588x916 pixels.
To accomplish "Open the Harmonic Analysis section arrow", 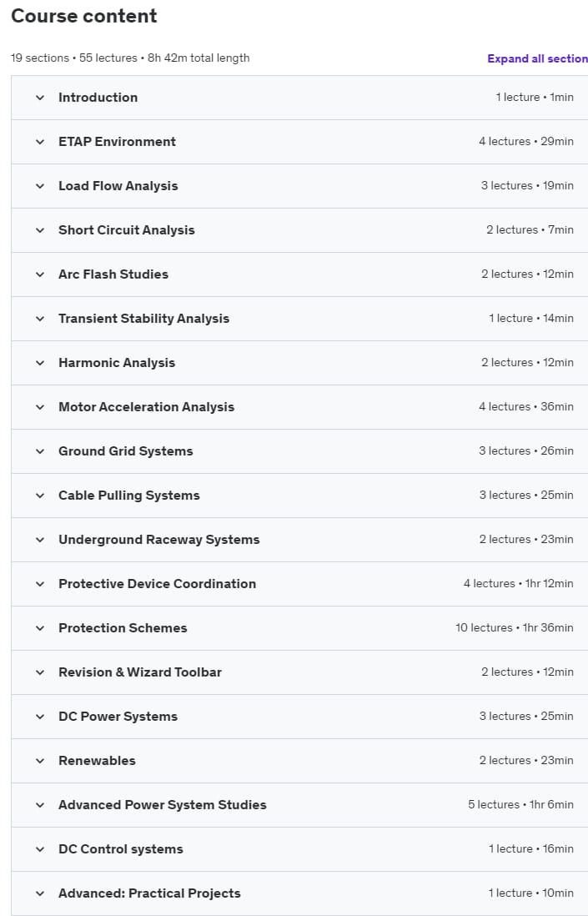I will point(40,363).
